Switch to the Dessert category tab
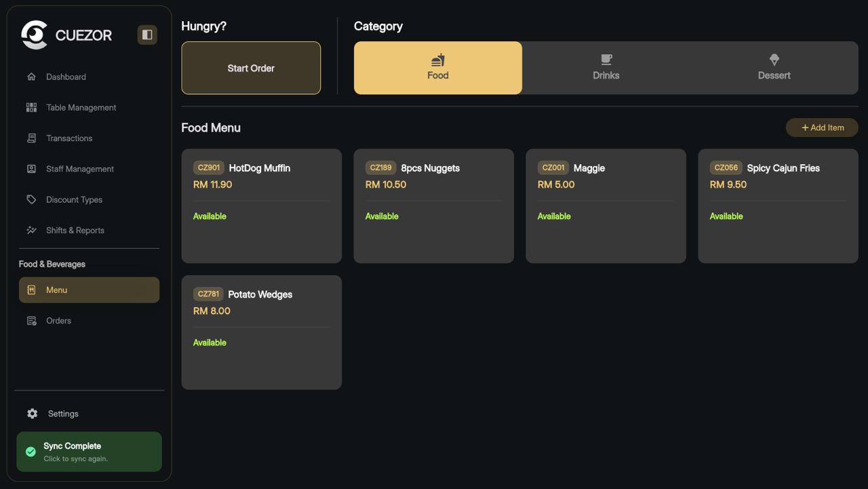The height and width of the screenshot is (489, 868). click(x=774, y=67)
